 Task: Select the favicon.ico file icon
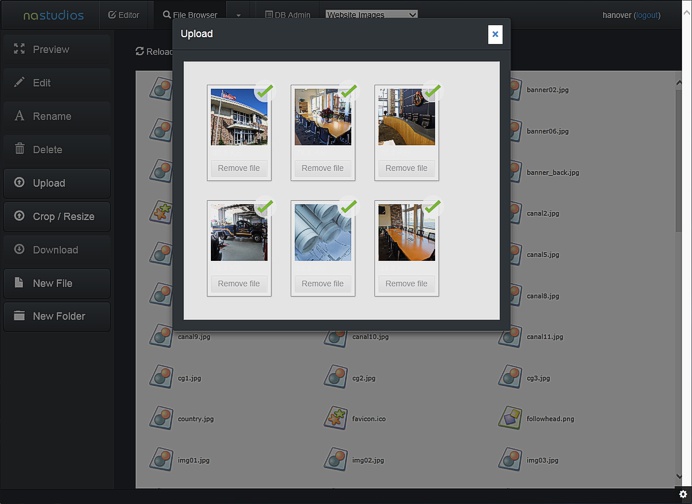pos(335,418)
